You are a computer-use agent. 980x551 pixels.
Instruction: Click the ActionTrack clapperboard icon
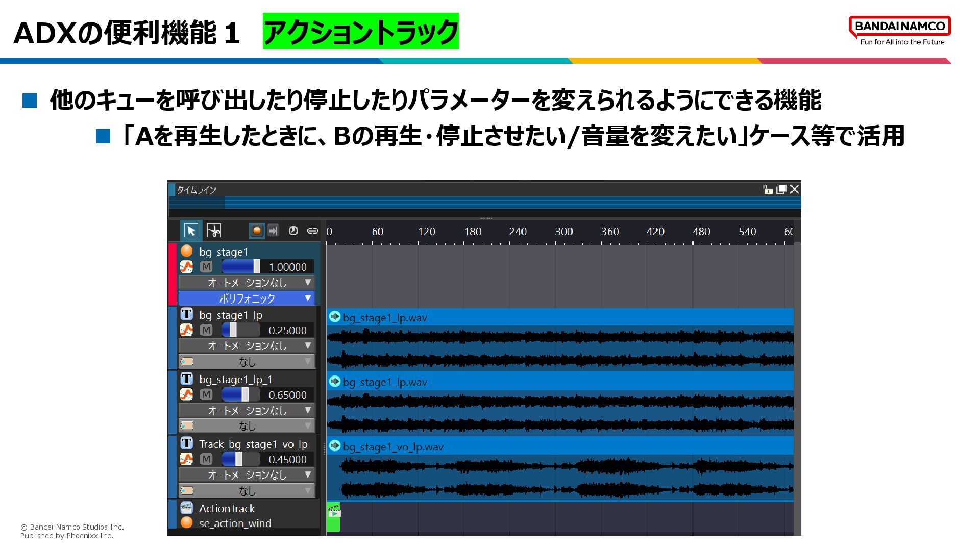(186, 508)
